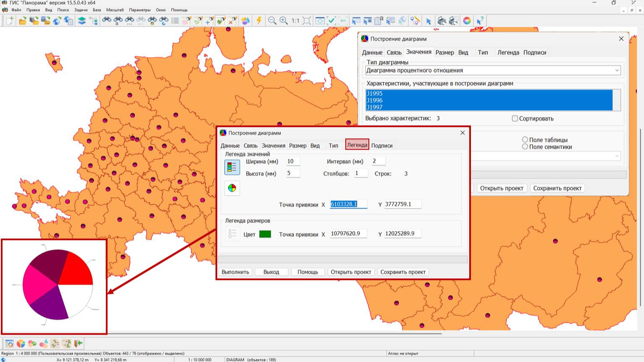Open the dropdown below the field radio buttons

[617, 156]
